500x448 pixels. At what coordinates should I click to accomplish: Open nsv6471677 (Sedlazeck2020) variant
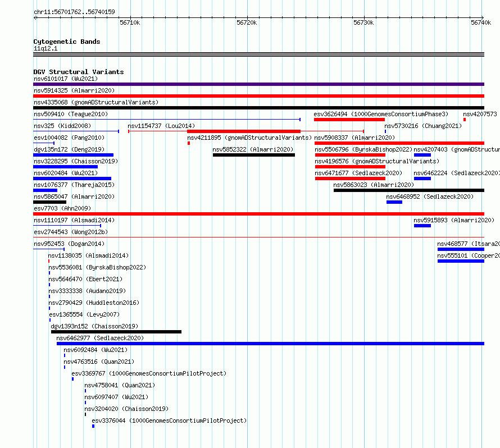click(x=358, y=173)
